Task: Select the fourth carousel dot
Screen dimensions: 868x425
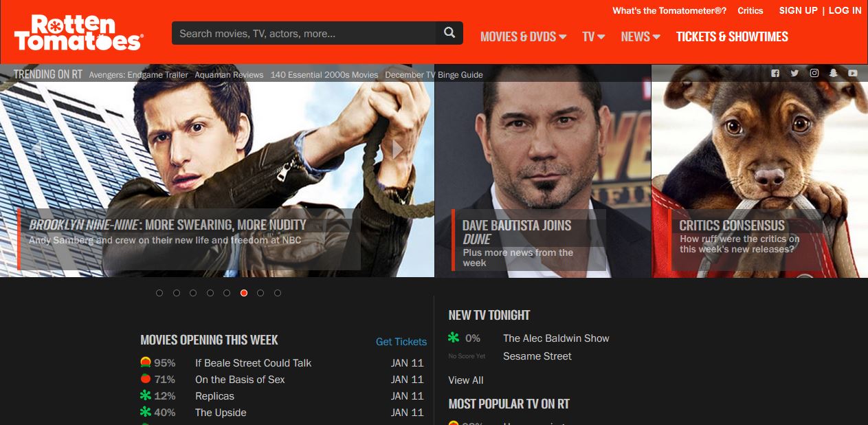Action: tap(210, 293)
